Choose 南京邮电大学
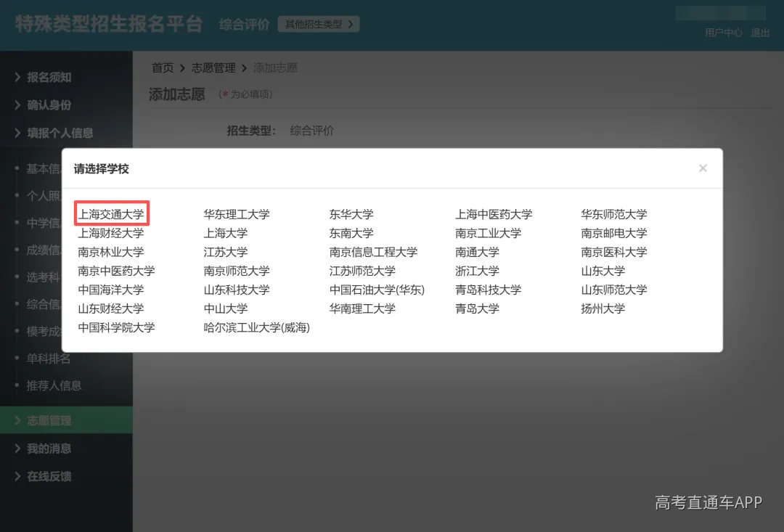The width and height of the screenshot is (784, 532). 614,233
